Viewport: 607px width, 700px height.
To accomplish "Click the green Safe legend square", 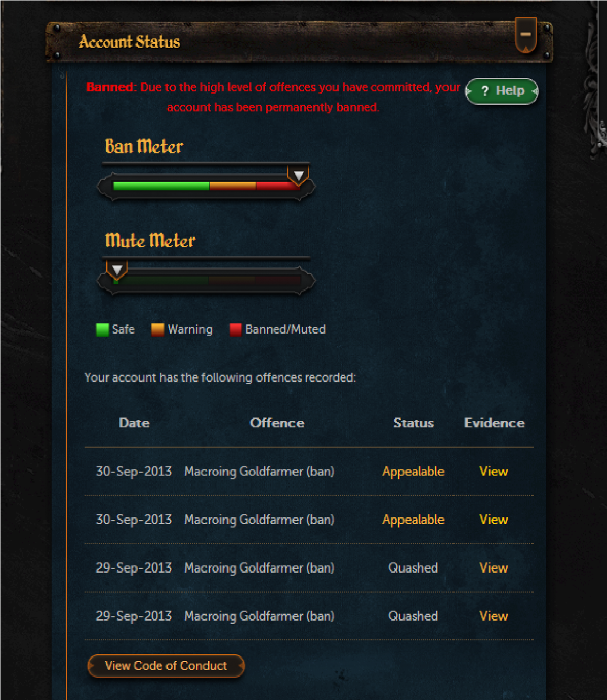I will pyautogui.click(x=102, y=330).
